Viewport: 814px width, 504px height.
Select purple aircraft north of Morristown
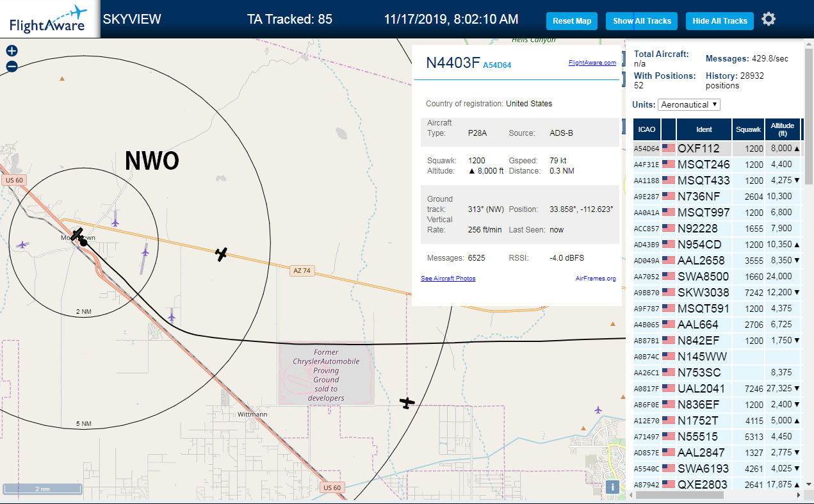point(115,222)
